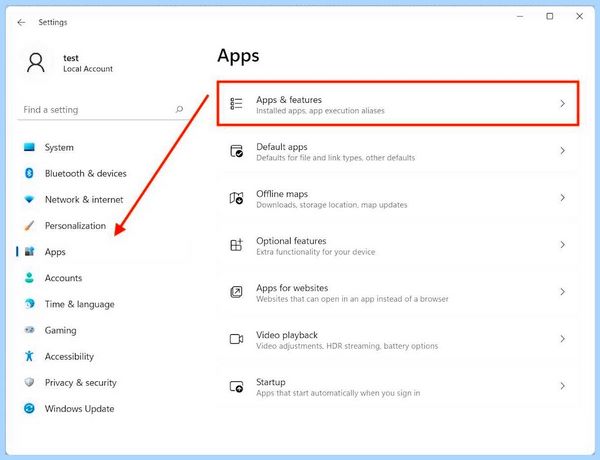Screen dimensions: 600x460
Task: Click the Personalization paintbrush icon
Action: [29, 225]
